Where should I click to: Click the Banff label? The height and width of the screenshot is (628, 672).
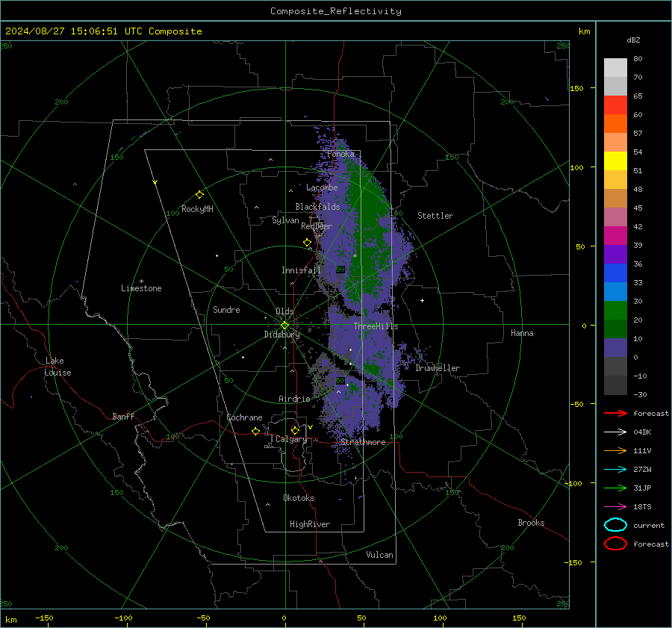tap(123, 417)
